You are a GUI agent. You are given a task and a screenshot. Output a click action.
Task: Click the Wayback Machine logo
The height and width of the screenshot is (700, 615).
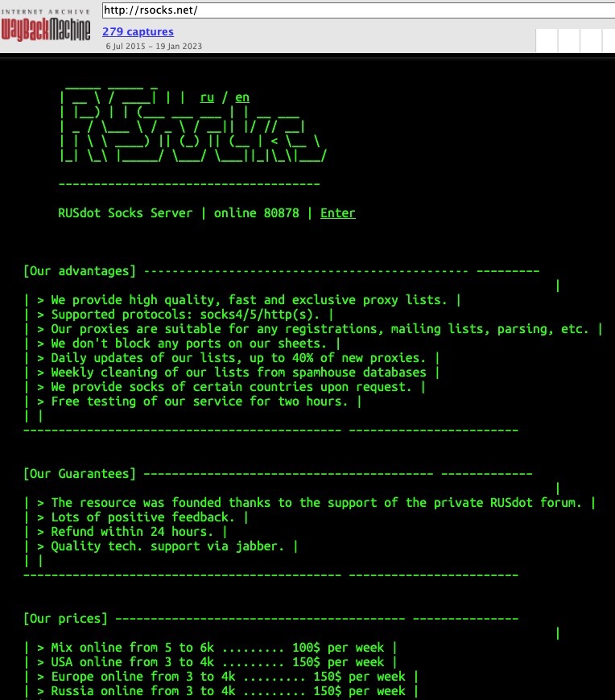(x=46, y=31)
